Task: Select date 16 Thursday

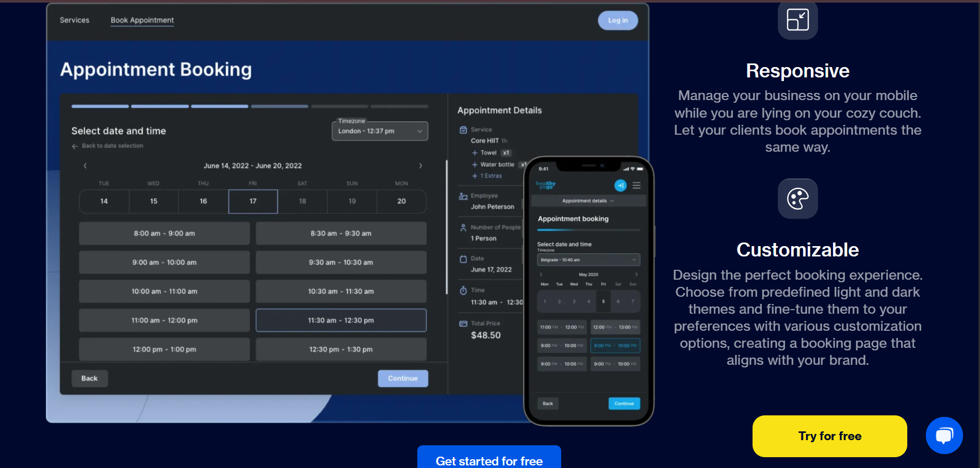Action: tap(203, 201)
